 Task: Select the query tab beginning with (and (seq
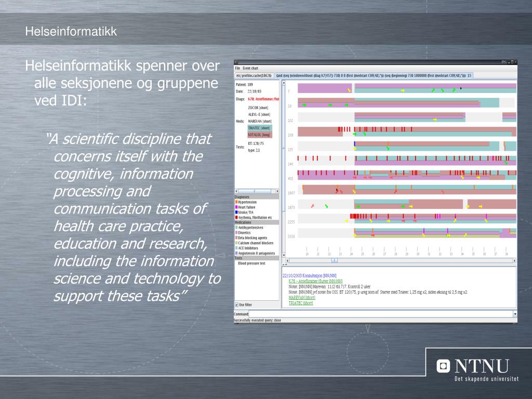[x=374, y=76]
